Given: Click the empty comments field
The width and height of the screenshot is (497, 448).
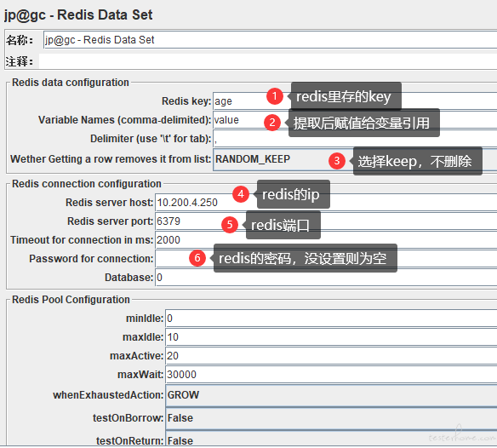Looking at the screenshot, I should point(268,61).
